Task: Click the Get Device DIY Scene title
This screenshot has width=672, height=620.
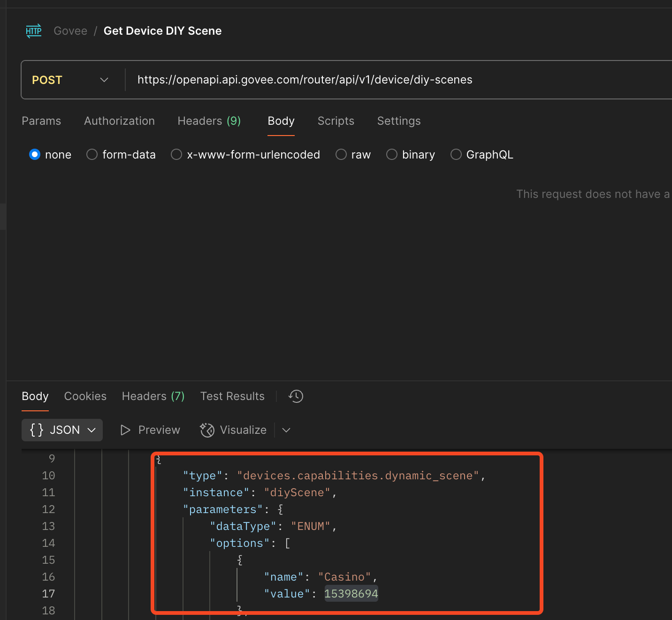Action: click(162, 31)
